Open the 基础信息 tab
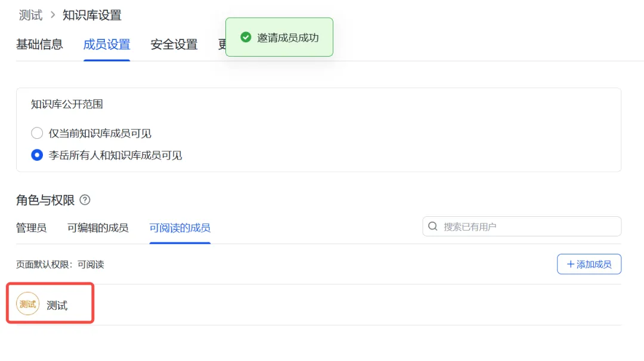644x361 pixels. [39, 44]
